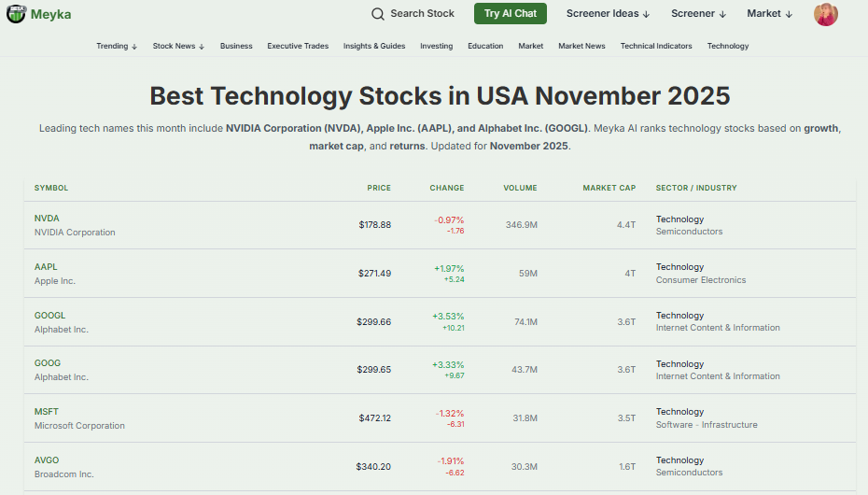Image resolution: width=868 pixels, height=495 pixels.
Task: Click the 43.7M volume cell
Action: 525,370
